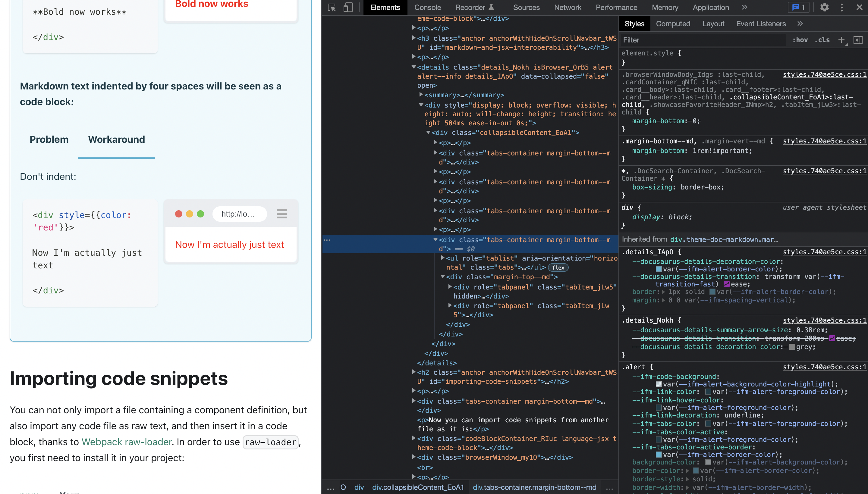Toggle the device toolbar icon

[348, 8]
